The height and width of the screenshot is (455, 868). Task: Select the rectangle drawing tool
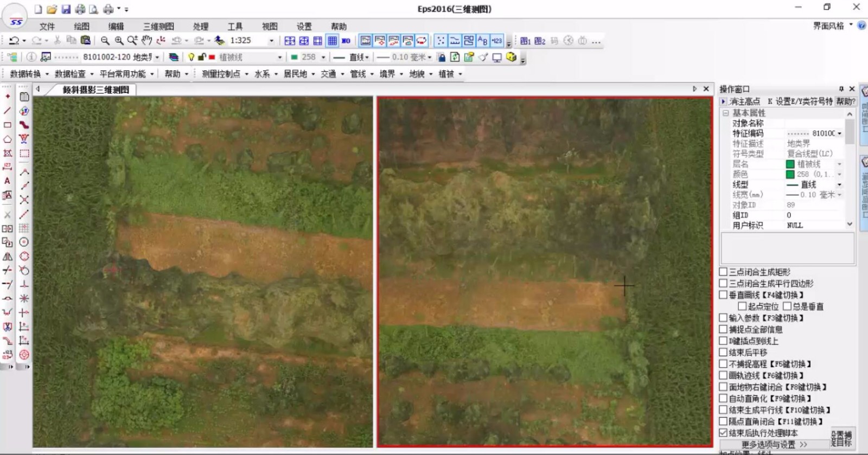click(8, 125)
